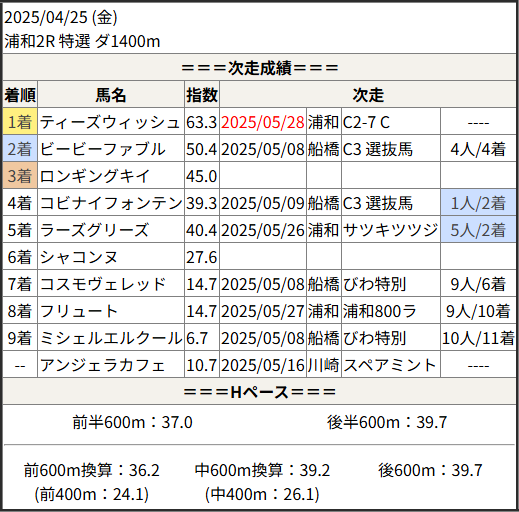Click the 着順 column header

click(20, 94)
